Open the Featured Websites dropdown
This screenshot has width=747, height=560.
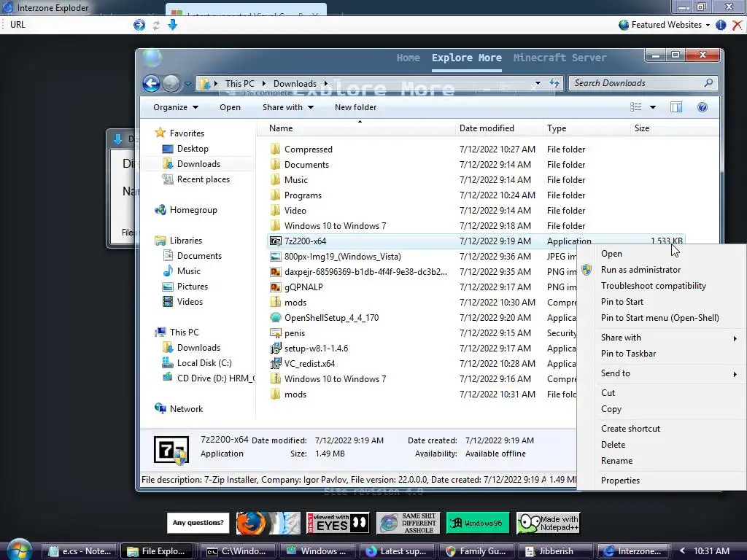[x=665, y=25]
